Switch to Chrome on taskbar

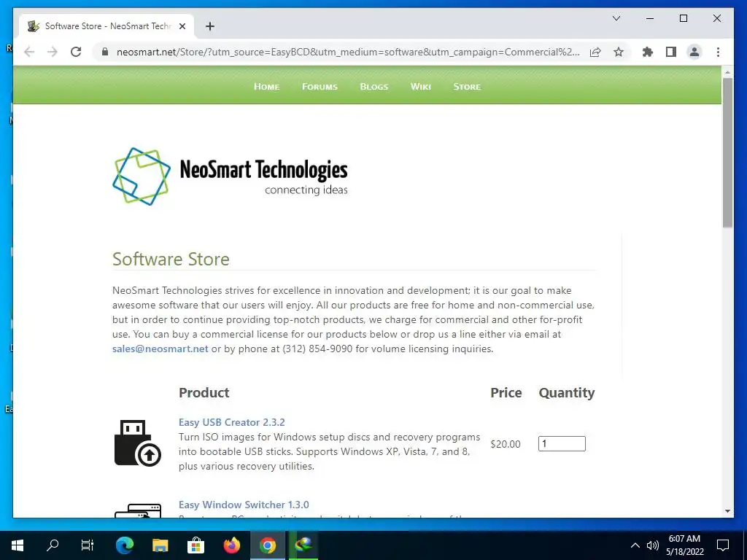click(268, 545)
